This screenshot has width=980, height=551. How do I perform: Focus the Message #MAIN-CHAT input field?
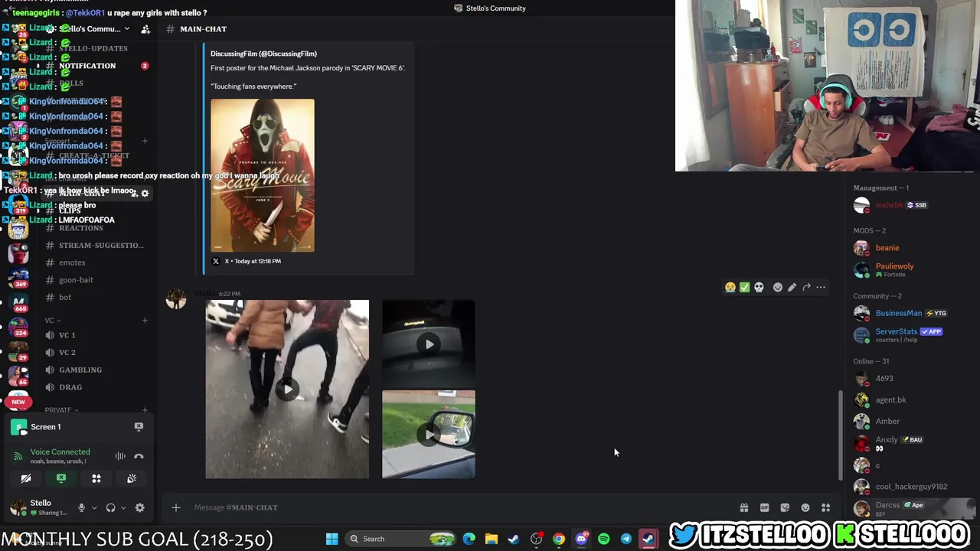tap(459, 507)
